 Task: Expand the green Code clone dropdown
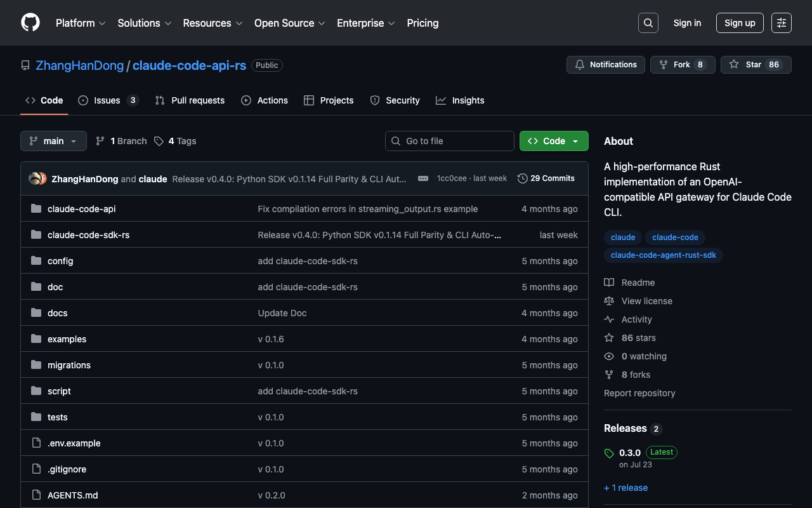553,141
